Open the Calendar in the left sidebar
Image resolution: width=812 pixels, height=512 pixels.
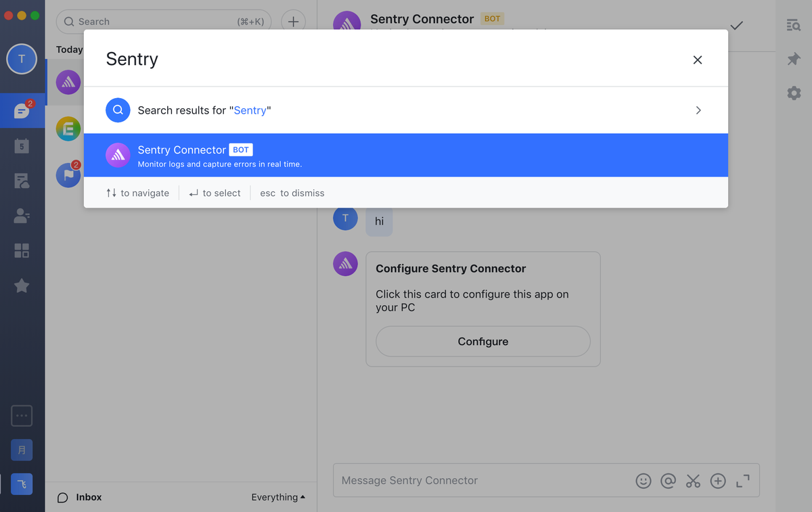[22, 145]
